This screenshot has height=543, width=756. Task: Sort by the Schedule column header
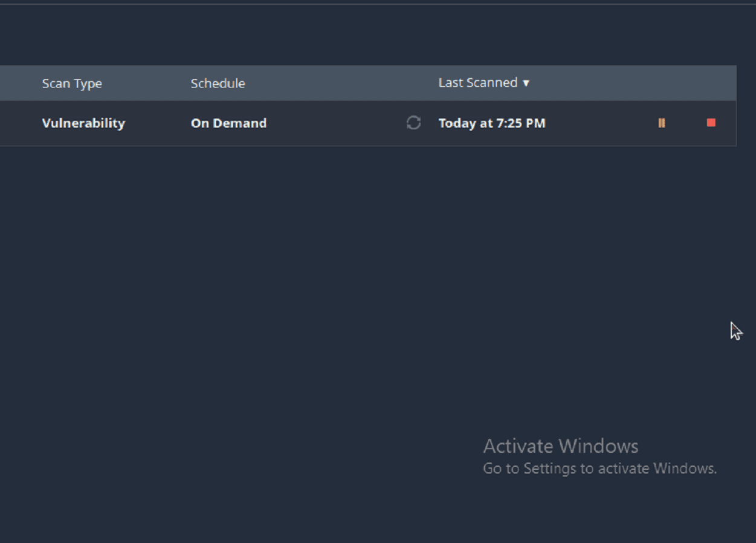[218, 83]
